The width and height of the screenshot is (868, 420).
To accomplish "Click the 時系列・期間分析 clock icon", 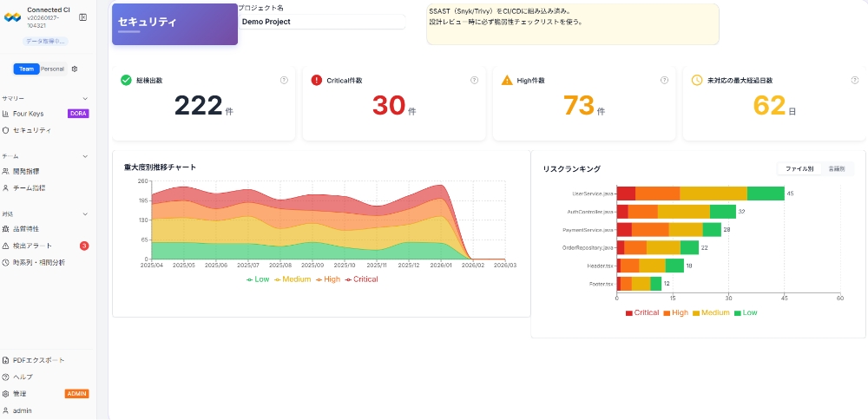I will [x=5, y=262].
